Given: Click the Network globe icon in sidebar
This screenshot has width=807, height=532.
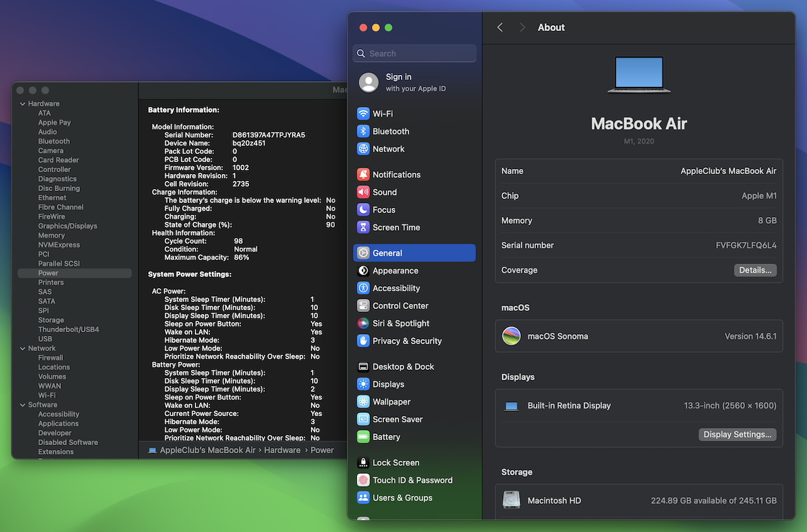Looking at the screenshot, I should tap(363, 149).
